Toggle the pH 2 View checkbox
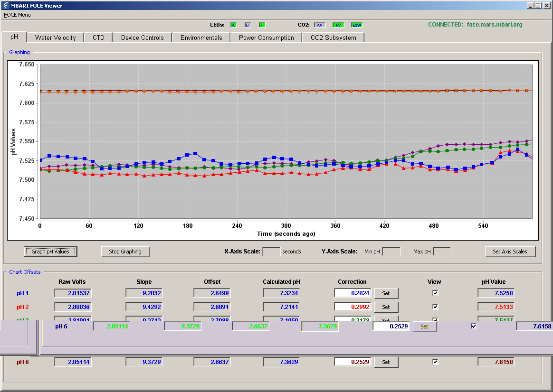Image resolution: width=553 pixels, height=392 pixels. tap(435, 307)
